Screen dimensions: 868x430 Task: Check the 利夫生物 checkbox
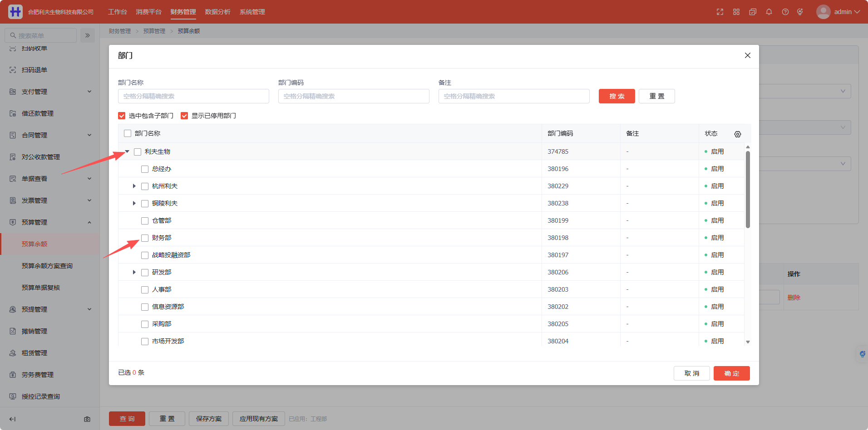(x=138, y=151)
